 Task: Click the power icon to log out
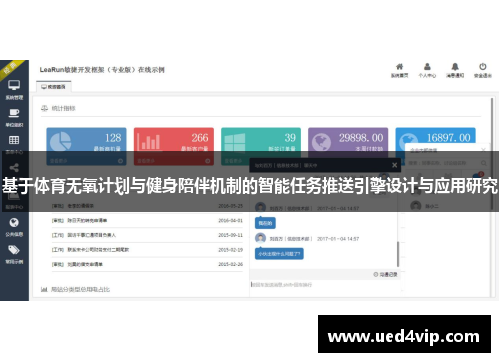483,66
